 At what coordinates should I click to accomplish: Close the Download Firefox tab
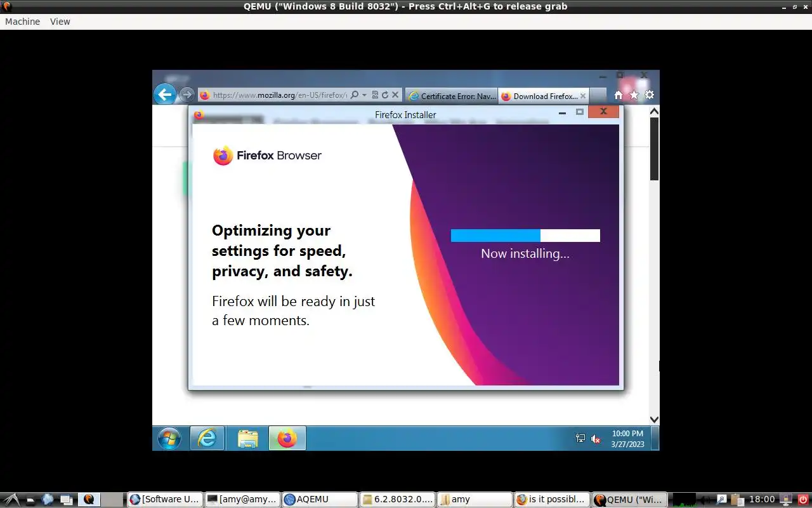pos(583,96)
